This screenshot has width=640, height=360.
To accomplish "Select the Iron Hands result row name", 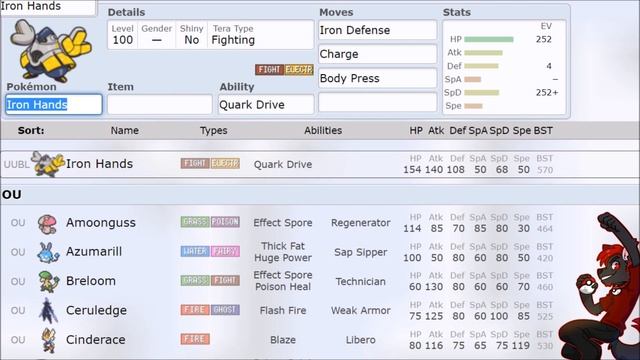I will click(99, 164).
